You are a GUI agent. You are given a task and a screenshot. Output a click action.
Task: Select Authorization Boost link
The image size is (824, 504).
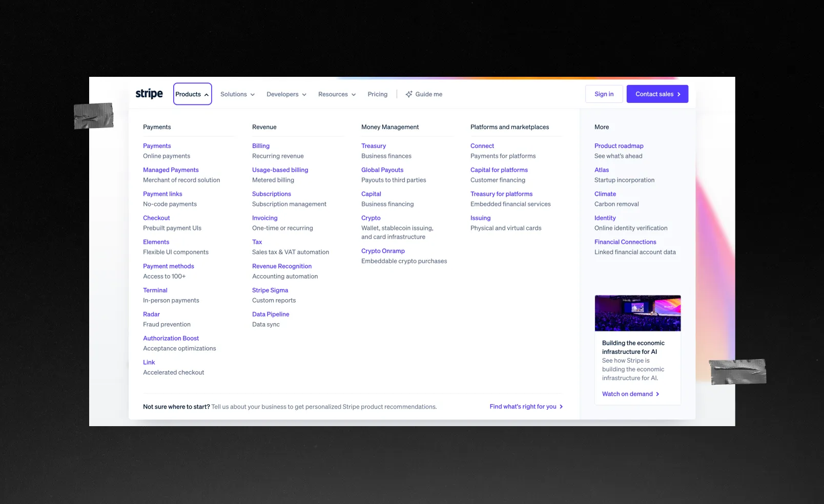click(x=171, y=339)
